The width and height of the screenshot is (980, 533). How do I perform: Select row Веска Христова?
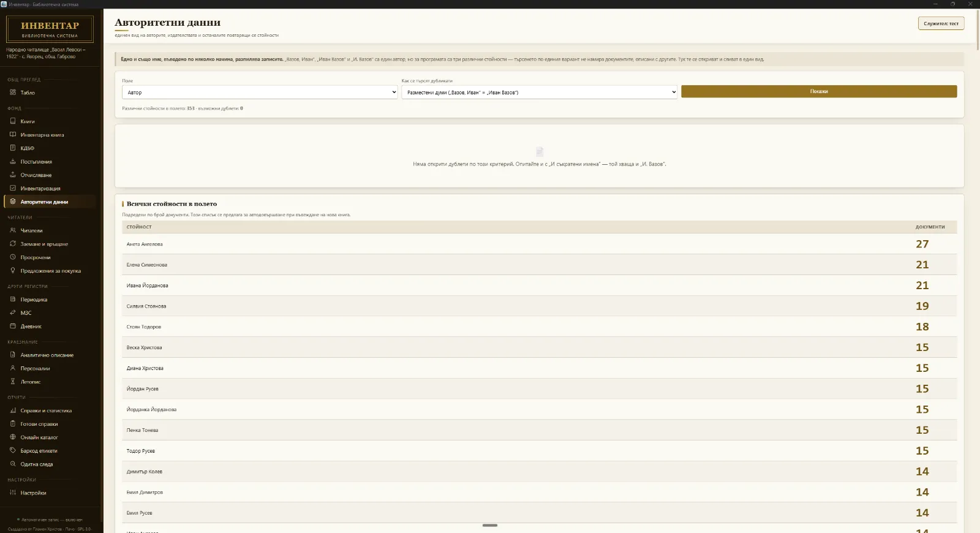(x=539, y=347)
